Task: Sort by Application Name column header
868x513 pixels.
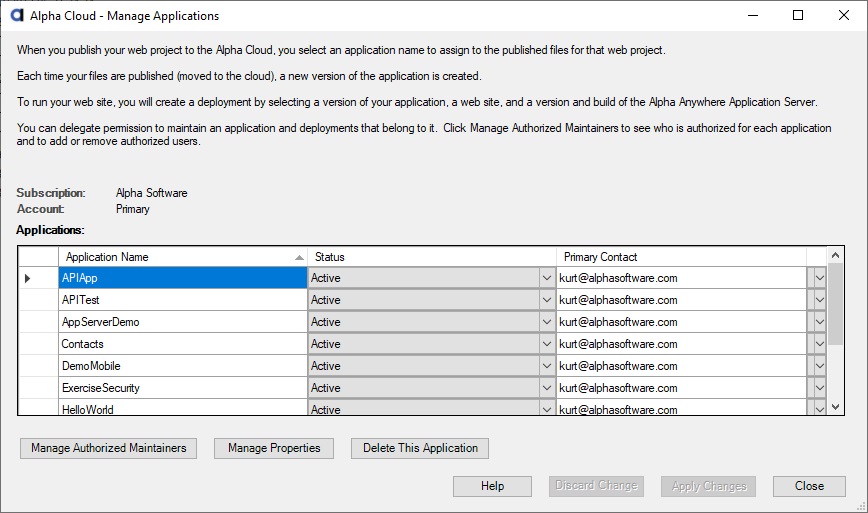Action: pos(183,257)
